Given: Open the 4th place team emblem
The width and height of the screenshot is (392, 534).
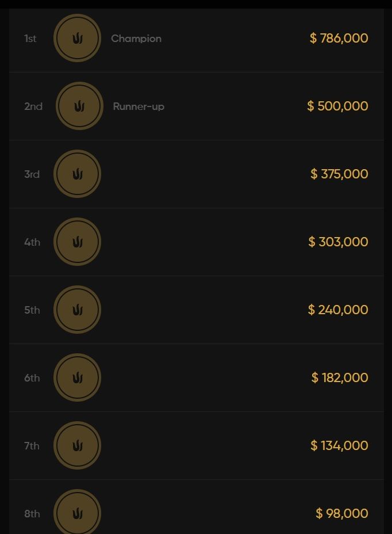Looking at the screenshot, I should (77, 242).
